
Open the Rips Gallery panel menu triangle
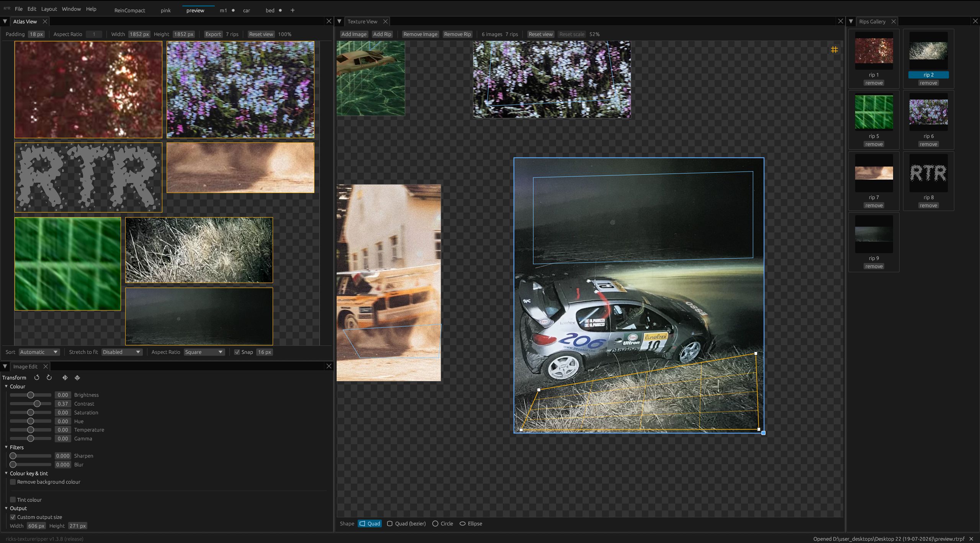click(x=851, y=21)
